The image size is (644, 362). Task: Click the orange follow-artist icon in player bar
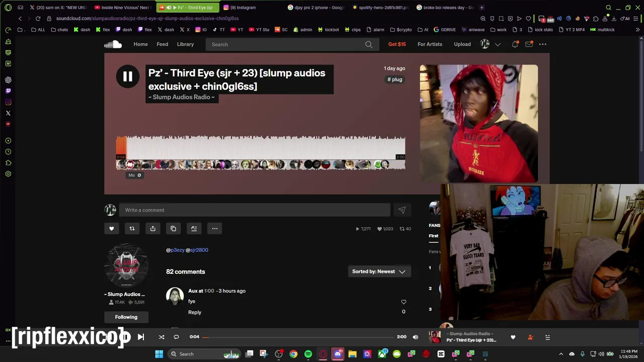[530, 337]
